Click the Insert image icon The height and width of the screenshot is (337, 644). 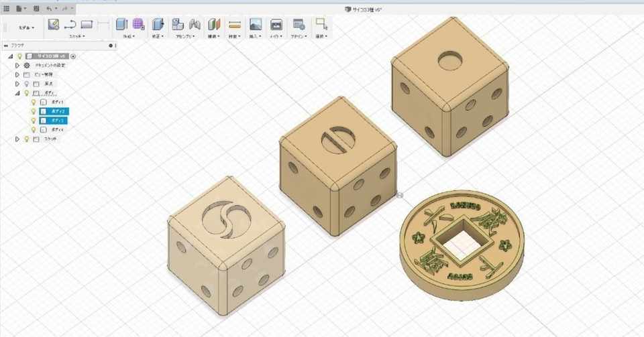[x=256, y=25]
